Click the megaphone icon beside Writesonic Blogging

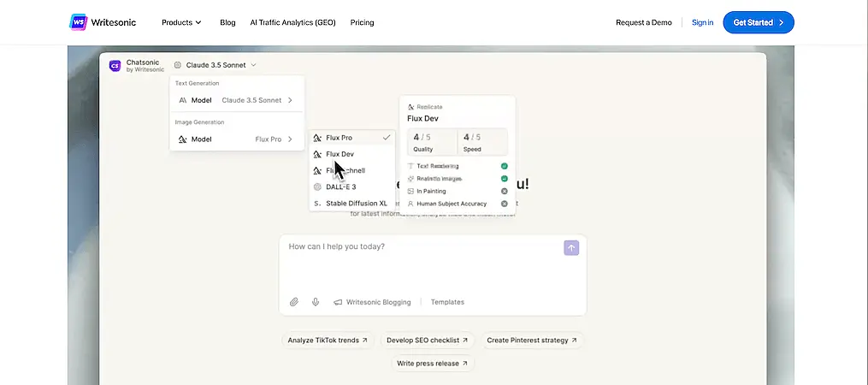[x=338, y=303]
